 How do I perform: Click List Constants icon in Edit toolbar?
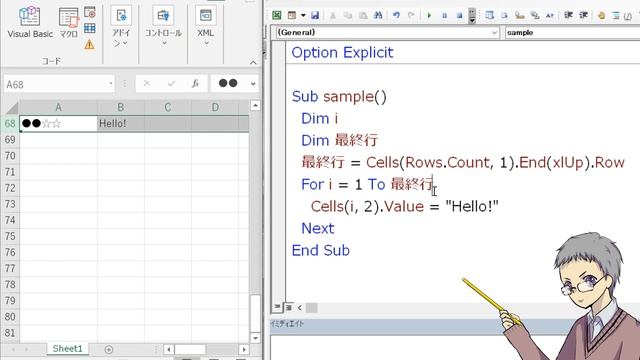[504, 16]
